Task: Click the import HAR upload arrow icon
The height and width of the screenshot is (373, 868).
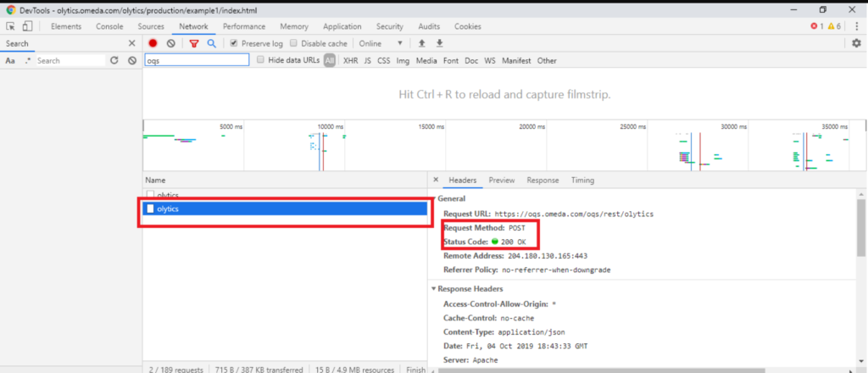Action: pos(422,43)
